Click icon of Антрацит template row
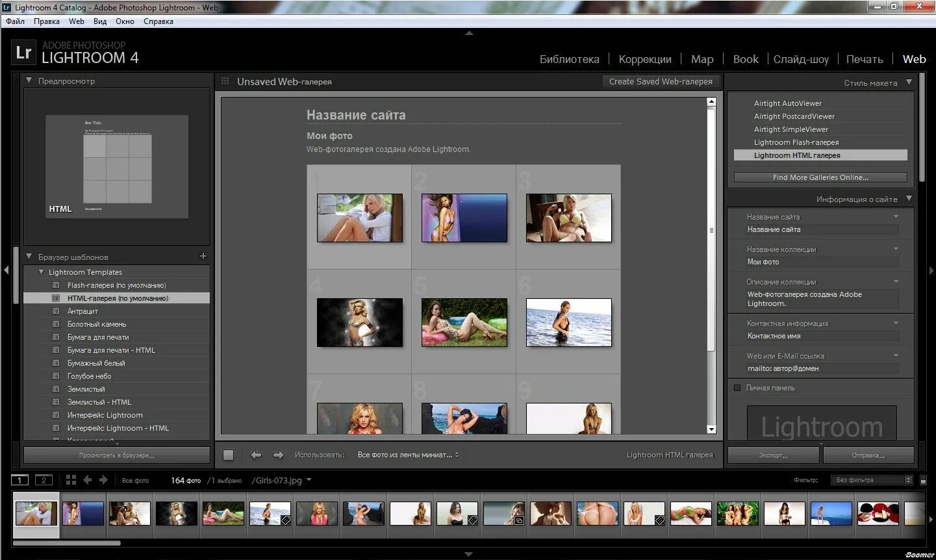936x560 pixels. click(56, 311)
